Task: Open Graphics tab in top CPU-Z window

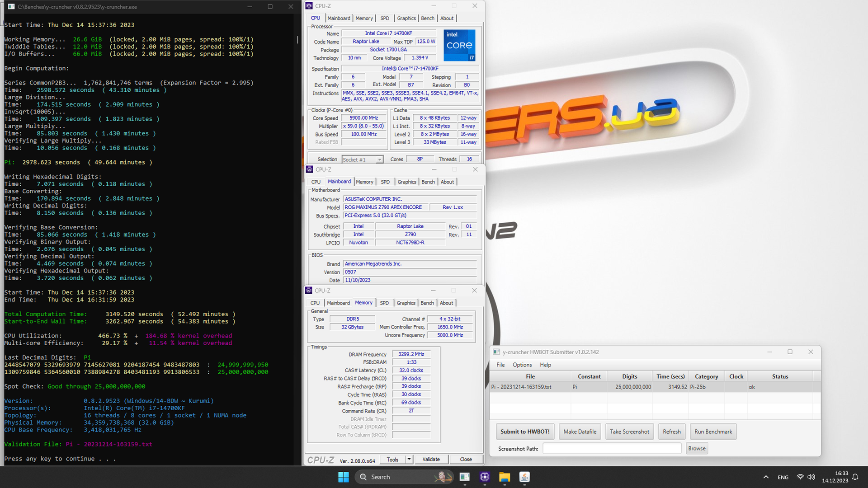Action: coord(406,18)
